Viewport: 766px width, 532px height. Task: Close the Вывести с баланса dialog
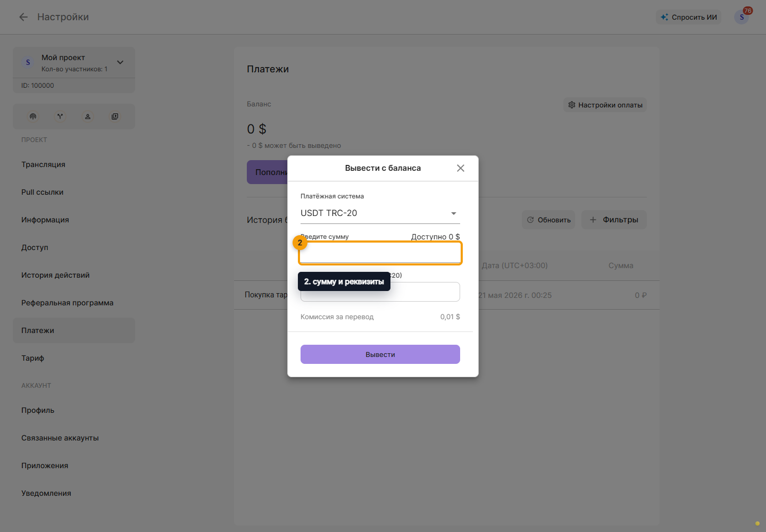461,168
